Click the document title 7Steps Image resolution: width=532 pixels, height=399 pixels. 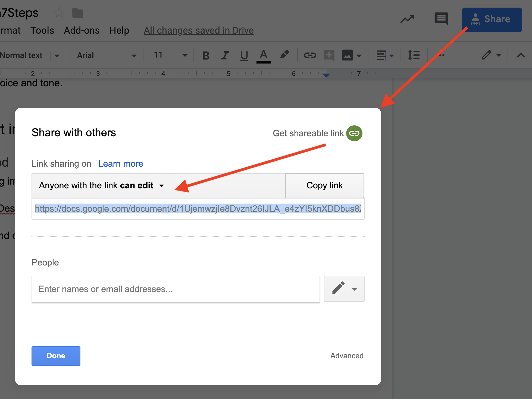point(19,13)
